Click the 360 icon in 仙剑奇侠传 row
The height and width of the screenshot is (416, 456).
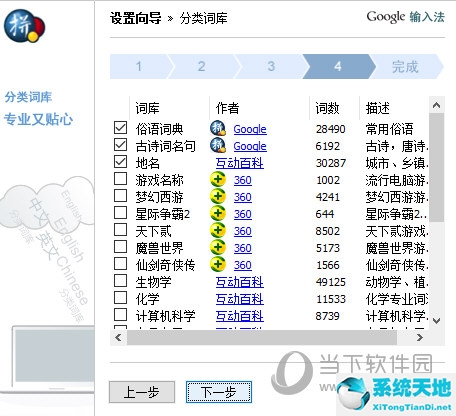click(x=218, y=265)
